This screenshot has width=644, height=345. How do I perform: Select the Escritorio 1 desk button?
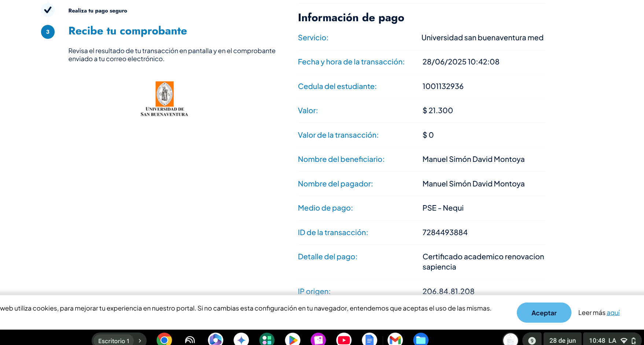(x=114, y=341)
